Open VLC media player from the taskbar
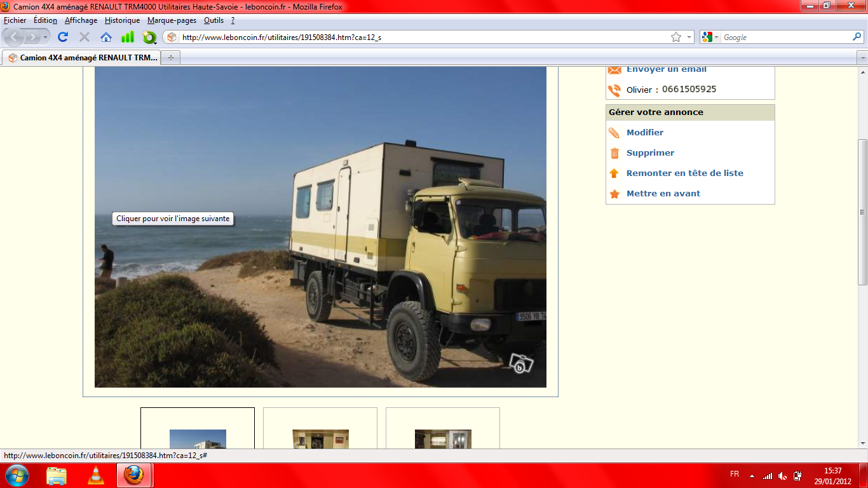 (95, 475)
